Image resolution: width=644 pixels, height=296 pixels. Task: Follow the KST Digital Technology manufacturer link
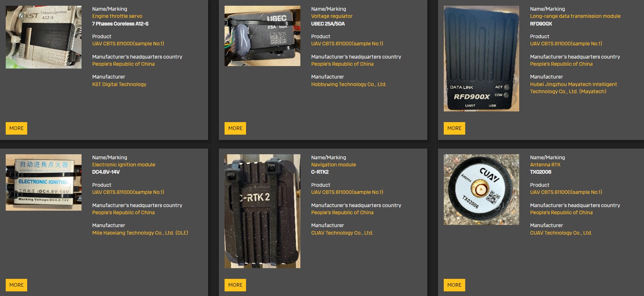tap(119, 84)
